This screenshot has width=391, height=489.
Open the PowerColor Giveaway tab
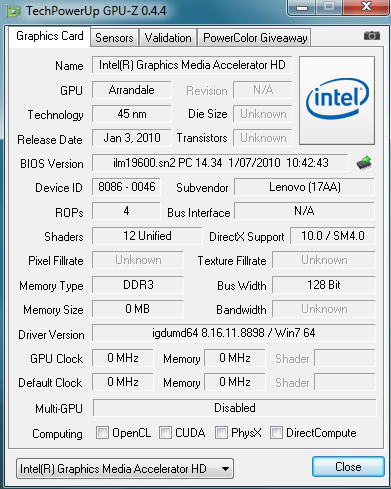coord(255,38)
